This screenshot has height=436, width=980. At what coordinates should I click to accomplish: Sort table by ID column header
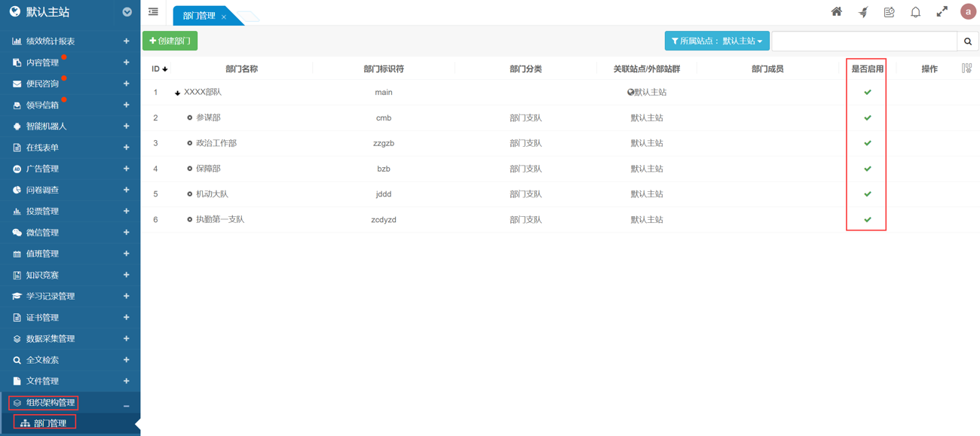click(x=159, y=69)
